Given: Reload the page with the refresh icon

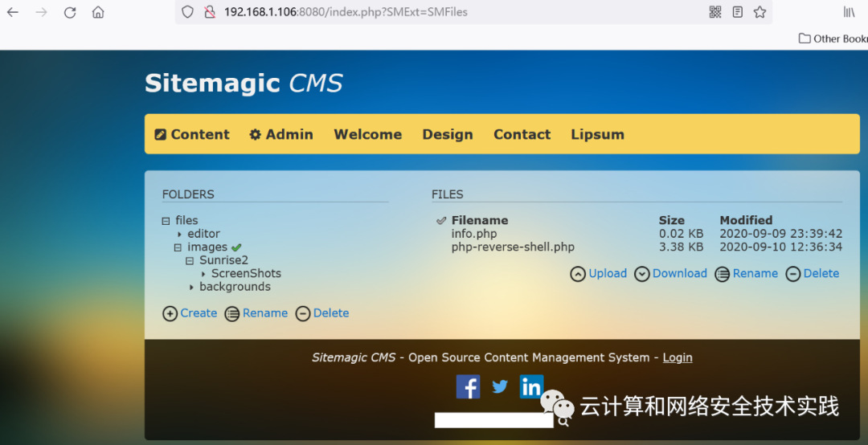Looking at the screenshot, I should tap(70, 12).
